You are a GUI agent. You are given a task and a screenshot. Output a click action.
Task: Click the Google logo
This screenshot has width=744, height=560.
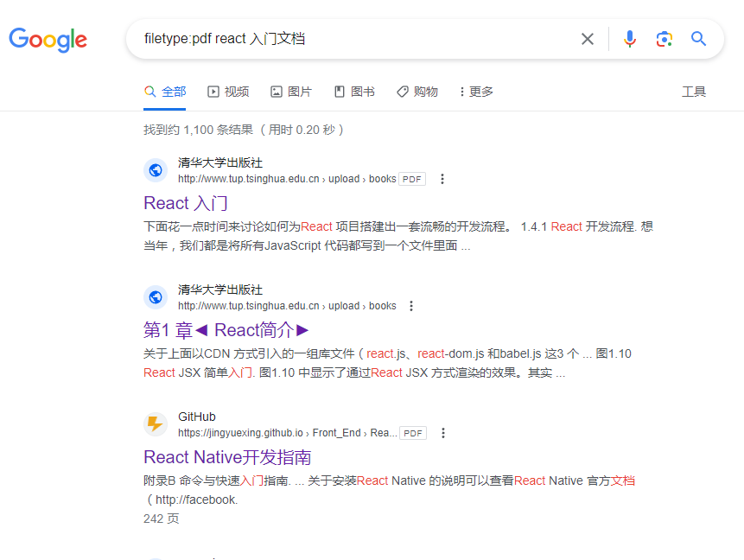click(x=48, y=40)
